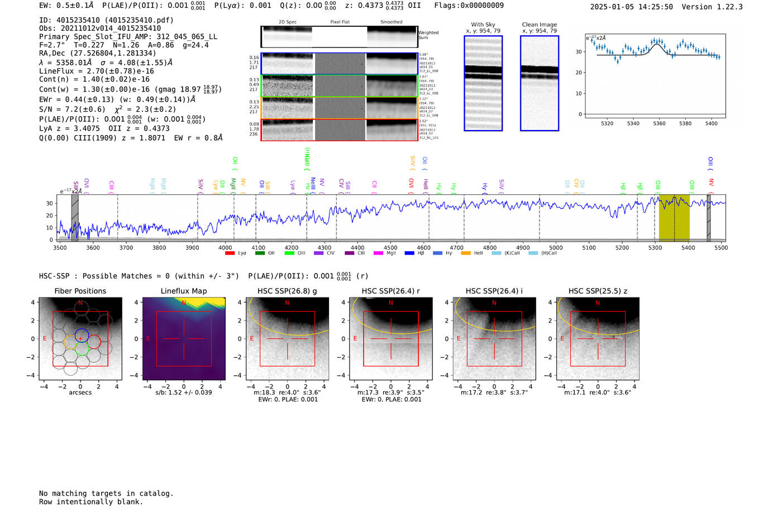Click the red Lyα legend swatch
This screenshot has height=532, width=782.
click(x=230, y=253)
